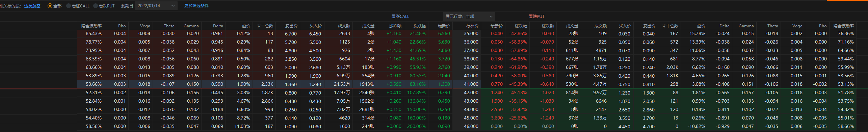
Task: Select strike price 41.000 row
Action: tap(471, 84)
